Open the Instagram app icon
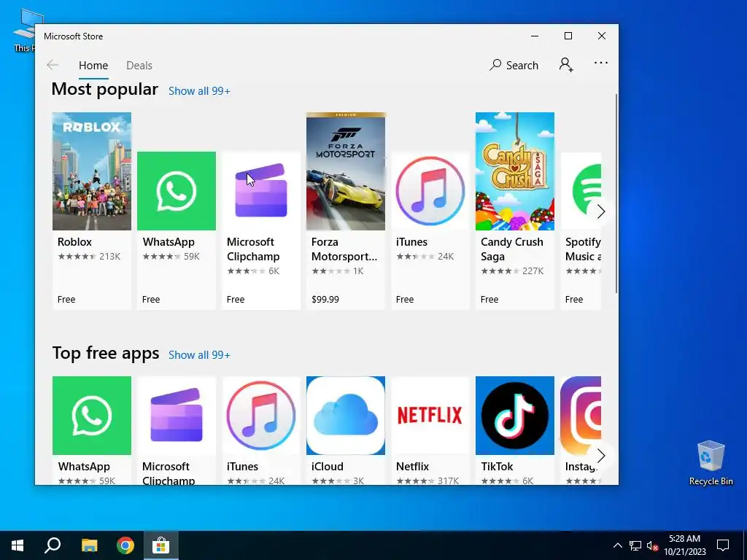747x560 pixels. (581, 416)
